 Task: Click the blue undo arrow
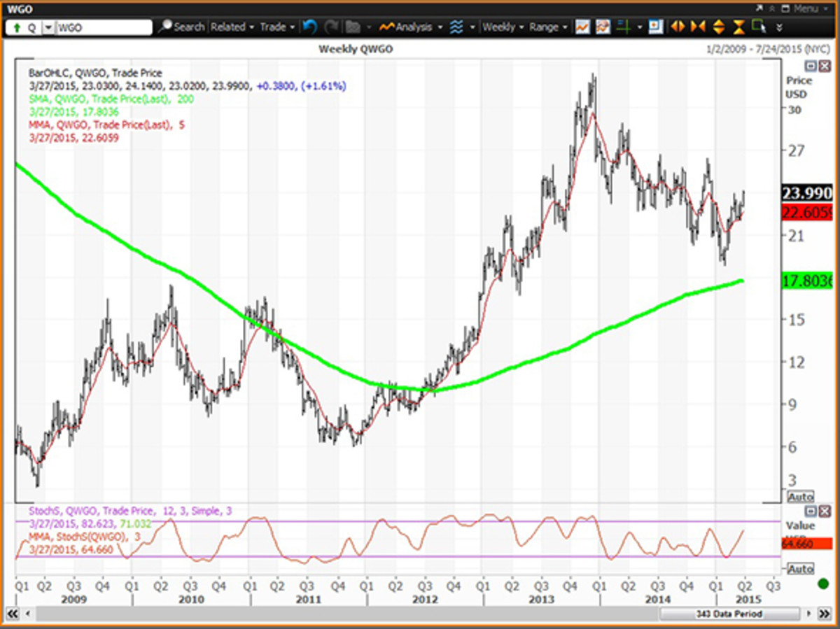pos(309,27)
